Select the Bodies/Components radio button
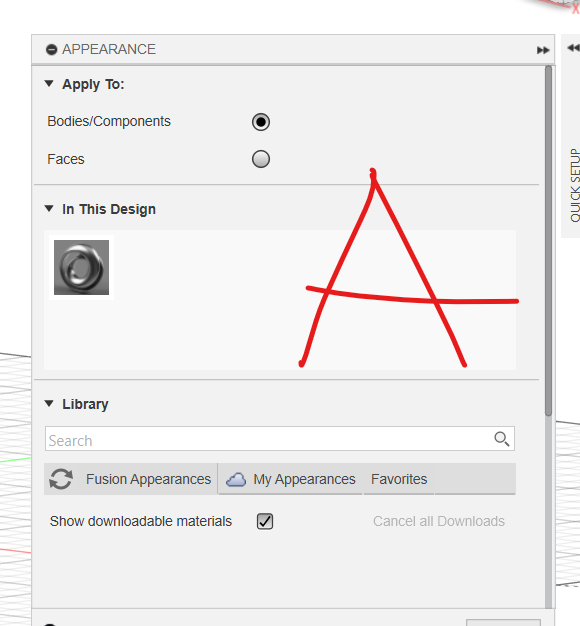 click(261, 122)
